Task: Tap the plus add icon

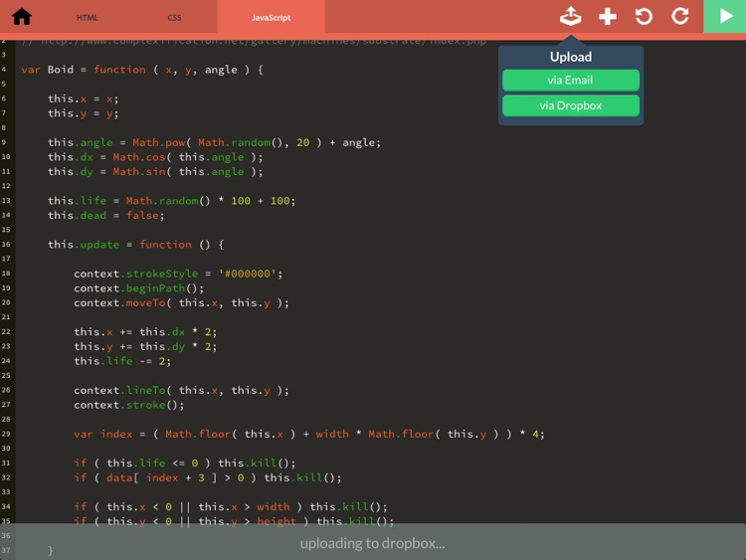Action: point(608,16)
